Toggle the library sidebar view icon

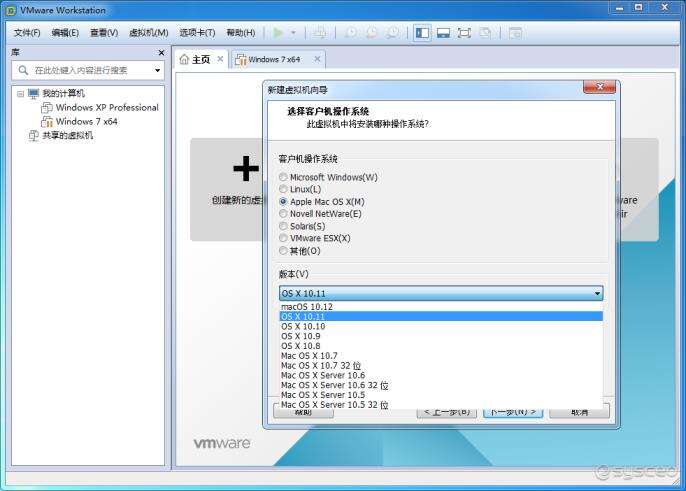tap(422, 33)
